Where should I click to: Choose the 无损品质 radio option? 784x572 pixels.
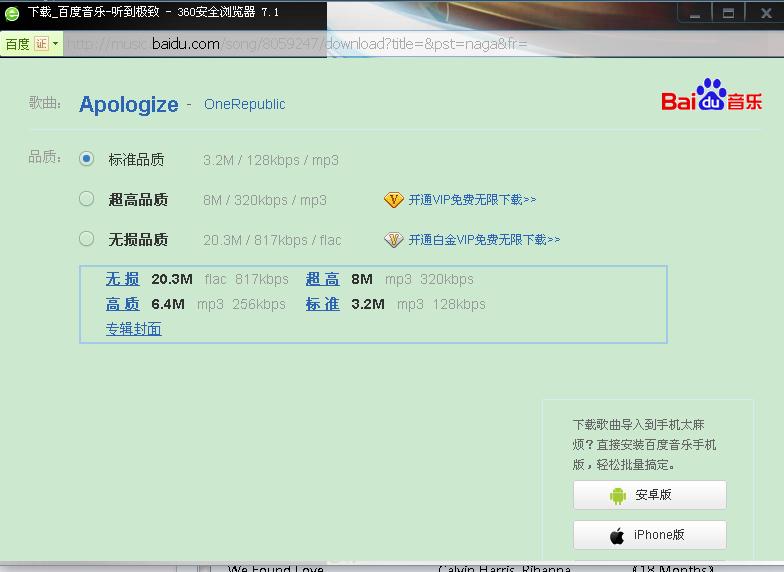tap(87, 239)
